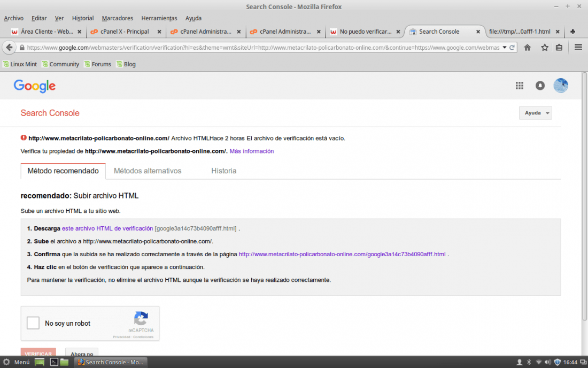Viewport: 588px width, 368px height.
Task: Close the cPanel X - Principal tab
Action: click(159, 32)
